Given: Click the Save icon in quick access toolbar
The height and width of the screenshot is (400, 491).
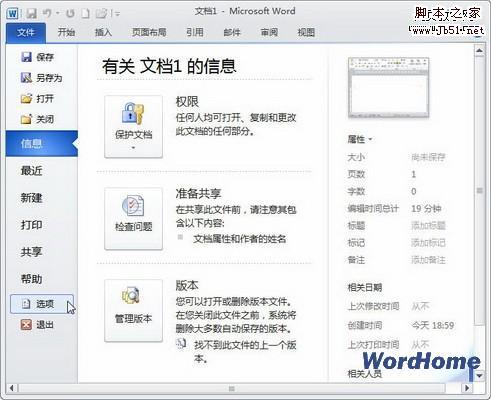Looking at the screenshot, I should tap(32, 14).
